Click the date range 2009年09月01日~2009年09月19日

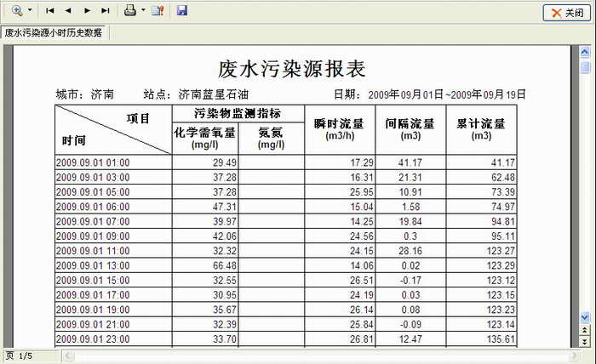pos(447,94)
